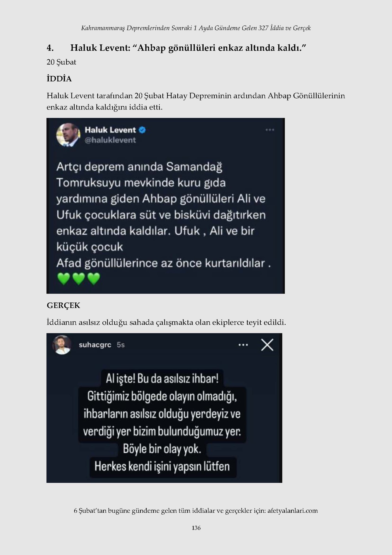Viewport: 392px width, 555px height.
Task: Click the middle green heart emoji
Action: pyautogui.click(x=79, y=279)
